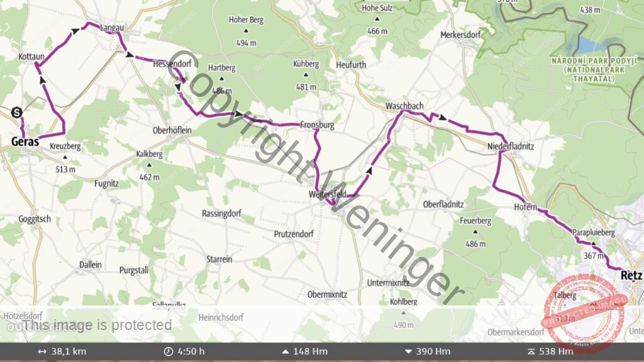
Task: Click the Fronsburg place label
Action: pos(317,125)
